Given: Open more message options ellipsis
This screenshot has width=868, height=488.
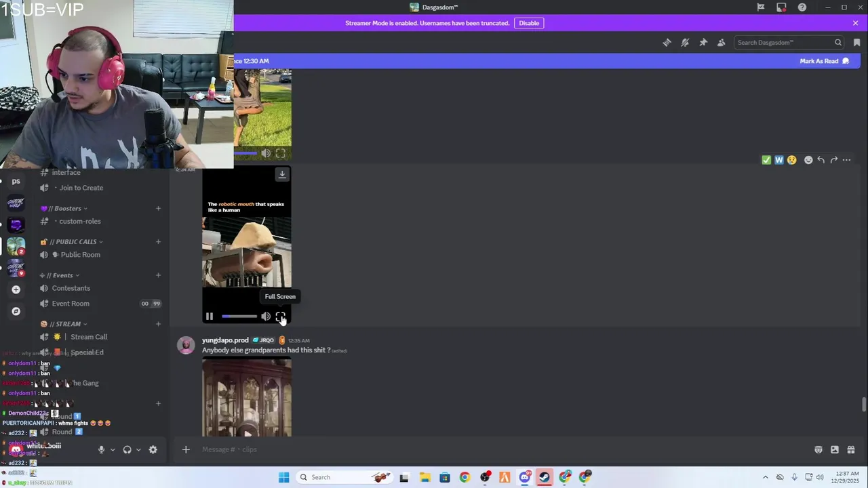Looking at the screenshot, I should coord(846,160).
